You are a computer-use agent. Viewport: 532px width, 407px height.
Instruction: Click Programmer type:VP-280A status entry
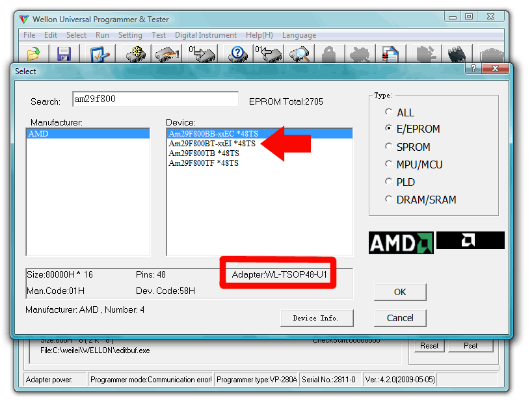(257, 380)
